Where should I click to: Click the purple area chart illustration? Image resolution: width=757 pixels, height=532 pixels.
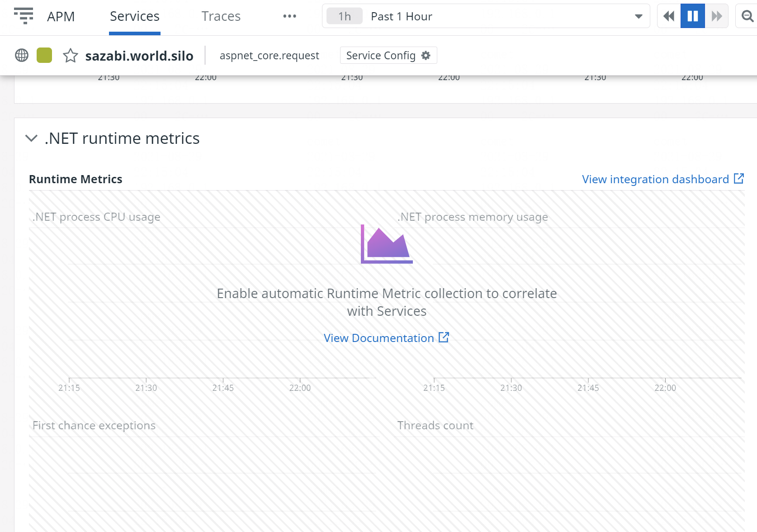click(387, 244)
